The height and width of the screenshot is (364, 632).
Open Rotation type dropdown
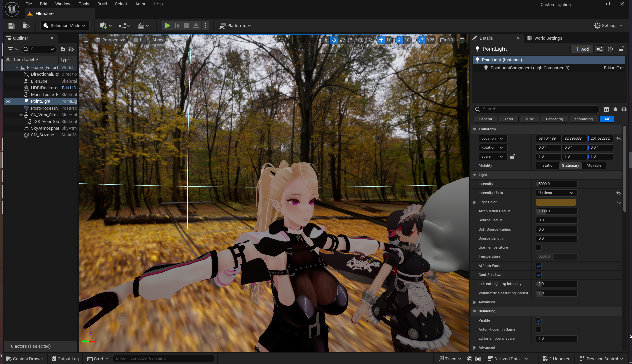click(x=492, y=148)
